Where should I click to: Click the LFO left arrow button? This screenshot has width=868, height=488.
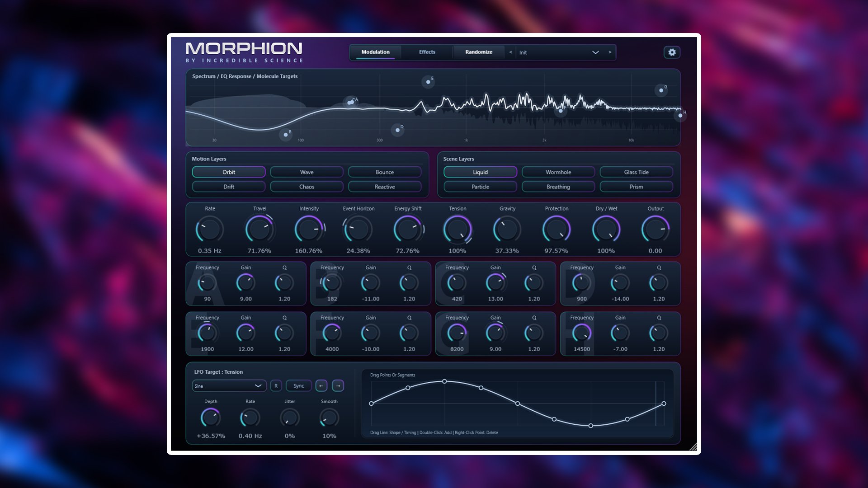pyautogui.click(x=321, y=386)
